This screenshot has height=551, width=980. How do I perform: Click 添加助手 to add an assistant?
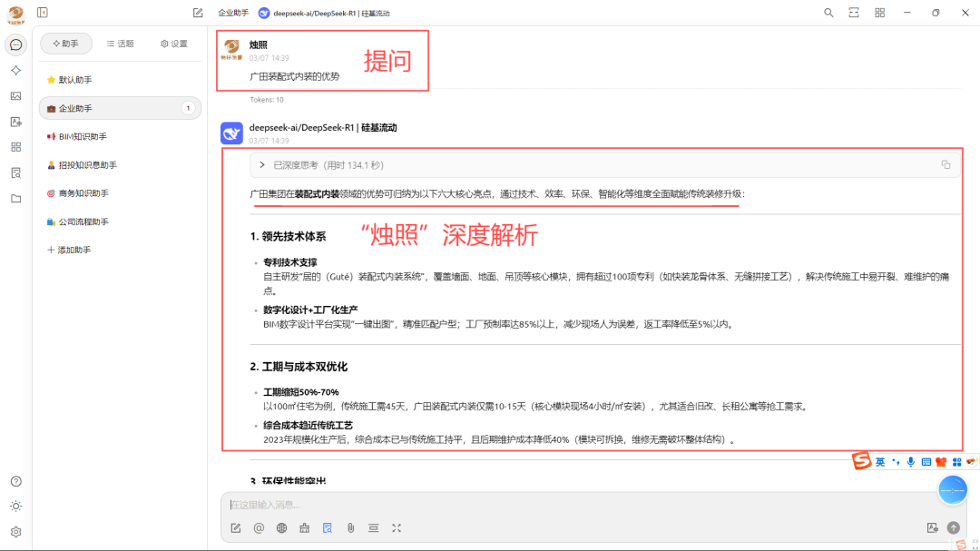120,250
